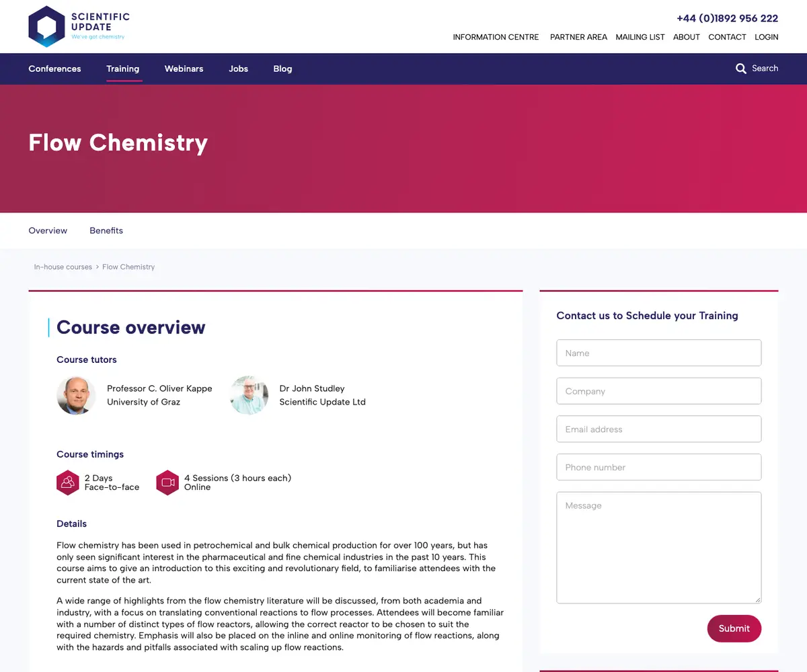Click the Details subheading
The height and width of the screenshot is (672, 807).
(x=72, y=523)
